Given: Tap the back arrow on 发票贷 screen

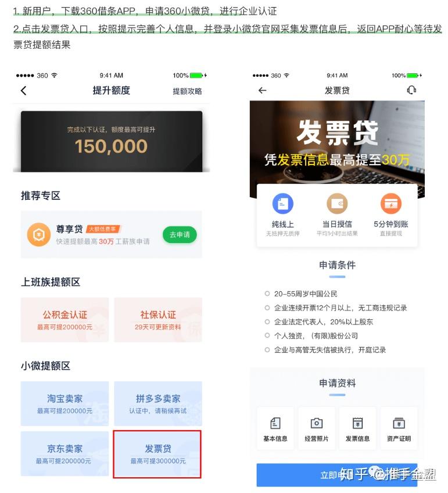Looking at the screenshot, I should (x=262, y=91).
